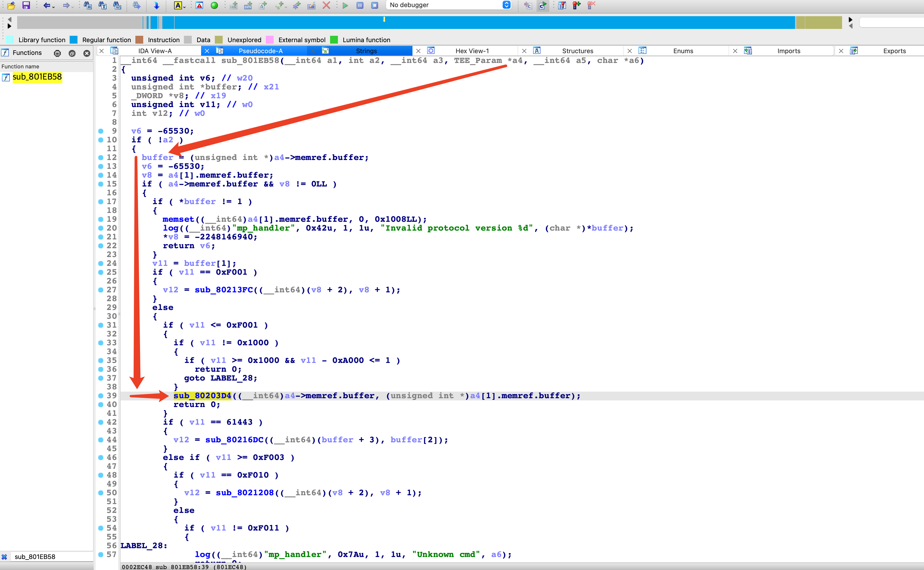Click the red X delete icon
This screenshot has width=924, height=570.
[x=327, y=5]
